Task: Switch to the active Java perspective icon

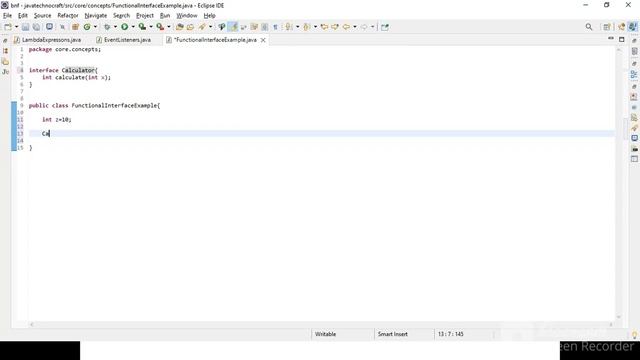Action: click(633, 27)
